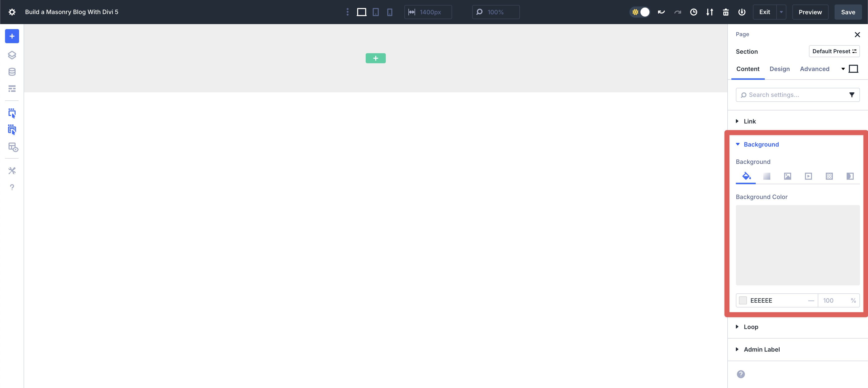Undo the last change
This screenshot has height=388, width=868.
(661, 12)
